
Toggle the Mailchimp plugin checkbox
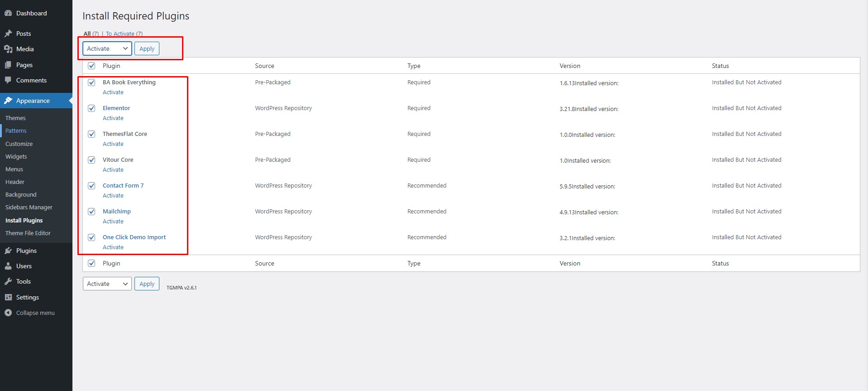tap(91, 212)
